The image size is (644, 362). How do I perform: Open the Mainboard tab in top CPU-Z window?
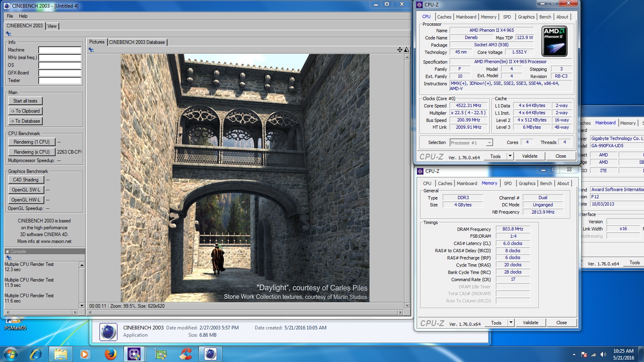point(466,17)
